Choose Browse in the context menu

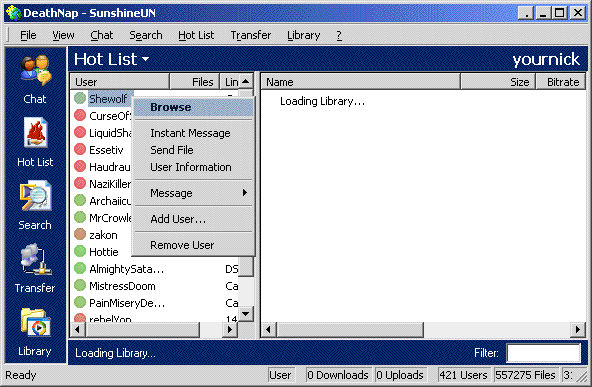click(194, 107)
